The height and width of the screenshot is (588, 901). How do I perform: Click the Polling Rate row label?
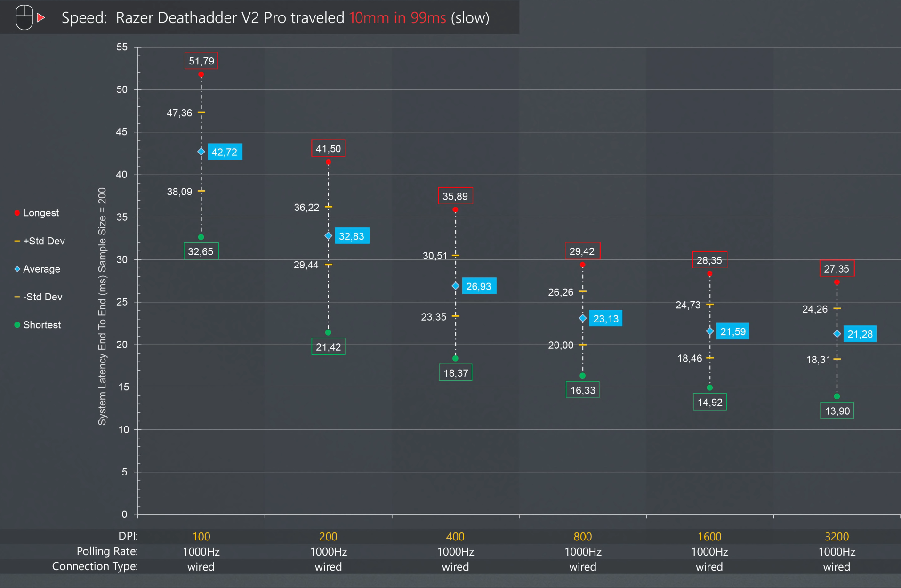107,551
